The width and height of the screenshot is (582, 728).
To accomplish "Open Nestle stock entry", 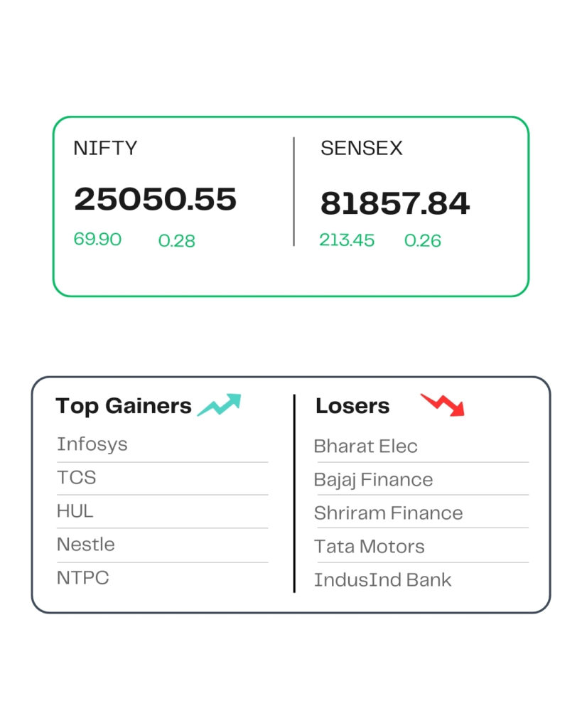I will [85, 544].
